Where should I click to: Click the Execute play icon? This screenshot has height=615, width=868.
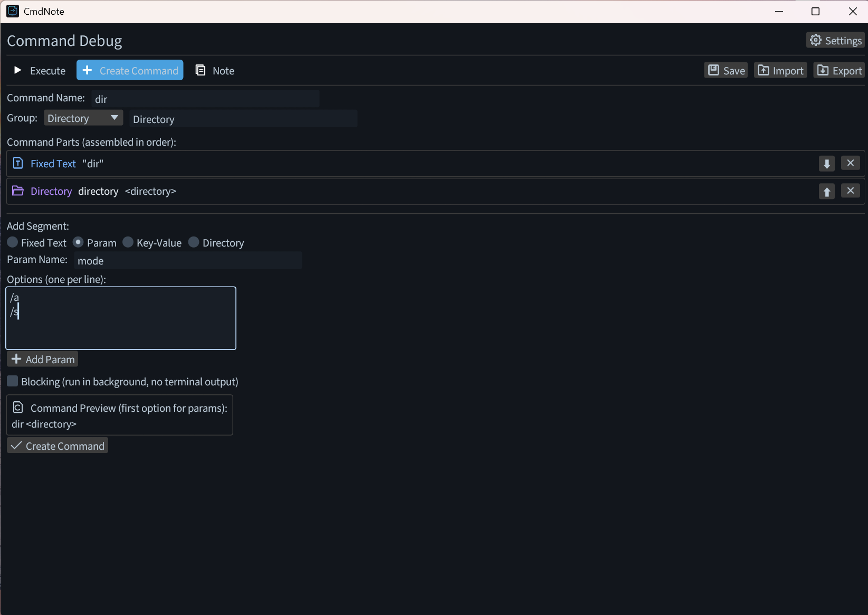[x=17, y=70]
